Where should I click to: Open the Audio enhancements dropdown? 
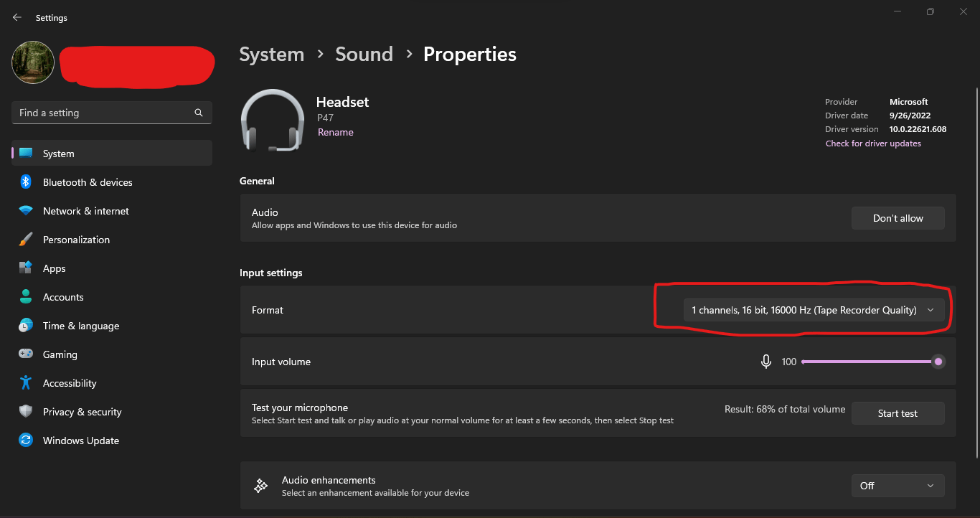(x=897, y=486)
